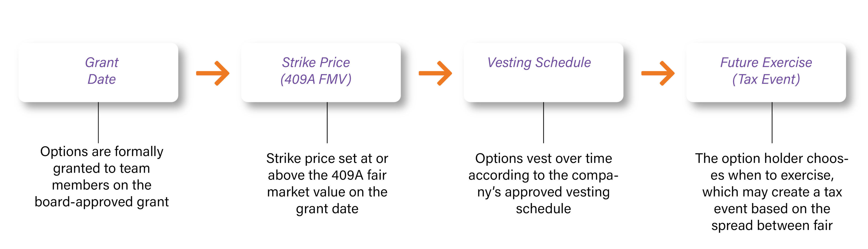Click the Strike Price heading
Image resolution: width=868 pixels, height=249 pixels.
(316, 62)
